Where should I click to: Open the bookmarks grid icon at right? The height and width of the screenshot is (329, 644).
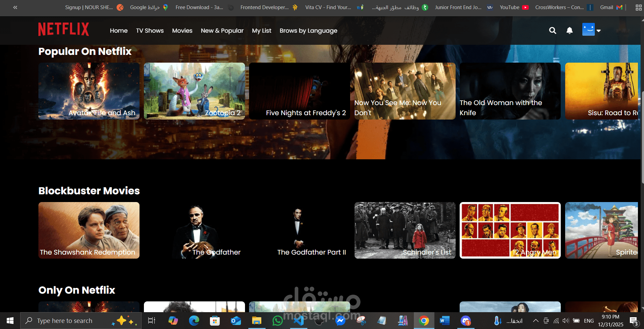pos(639,7)
